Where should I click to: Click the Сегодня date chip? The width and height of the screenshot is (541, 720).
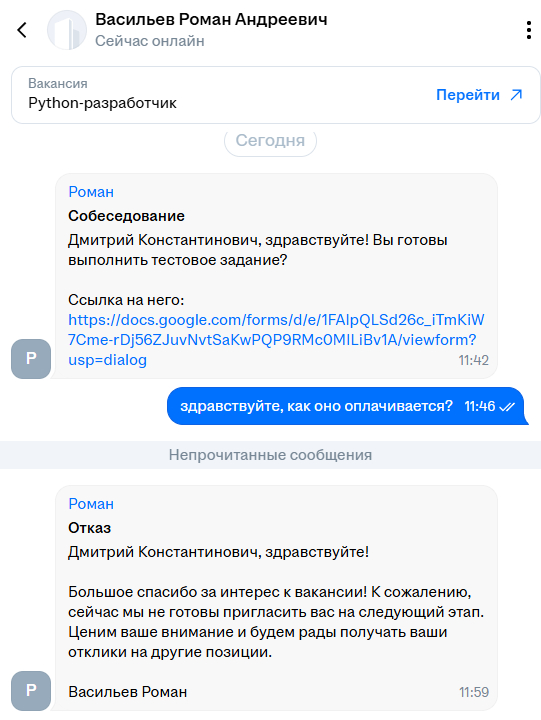(270, 141)
